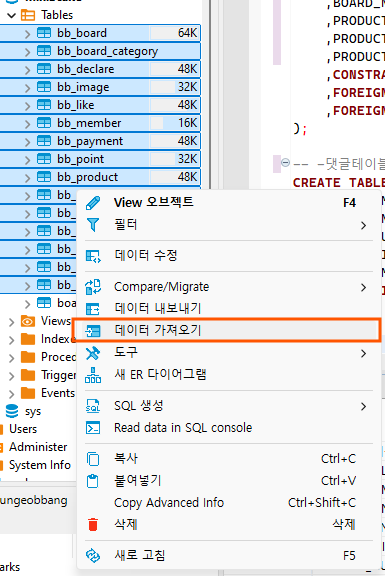This screenshot has height=576, width=385.
Task: Click 붙여넣기 in the context menu
Action: 228,480
